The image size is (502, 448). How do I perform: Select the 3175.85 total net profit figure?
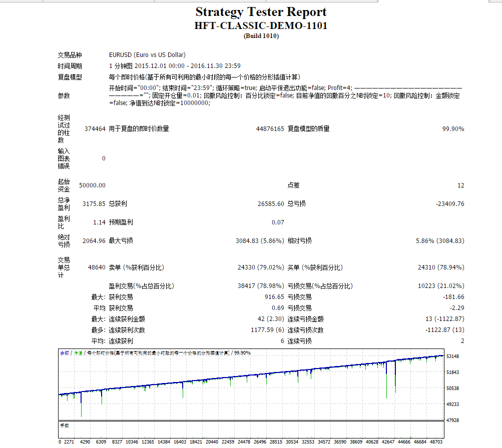[x=94, y=204]
